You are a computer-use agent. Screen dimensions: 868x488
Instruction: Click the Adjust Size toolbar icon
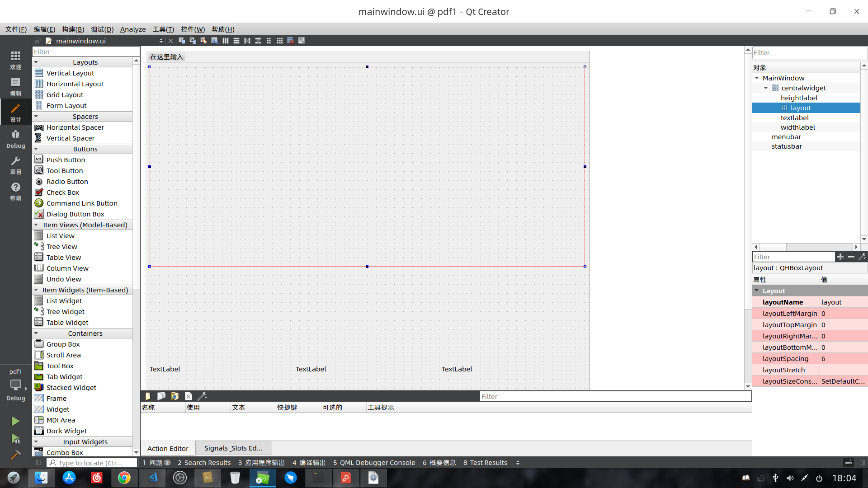click(302, 41)
